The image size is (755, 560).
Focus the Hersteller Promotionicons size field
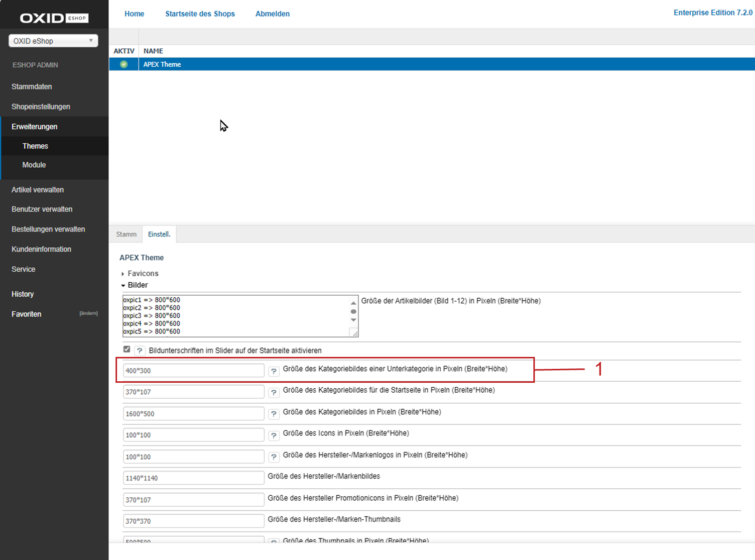(194, 500)
